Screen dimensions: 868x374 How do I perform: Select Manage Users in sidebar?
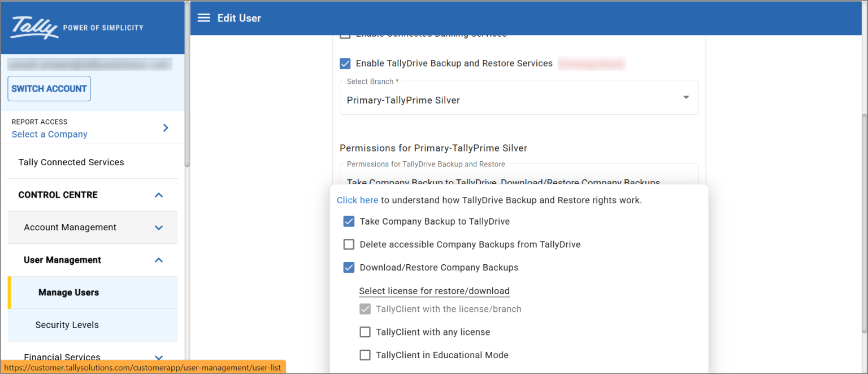[93, 293]
